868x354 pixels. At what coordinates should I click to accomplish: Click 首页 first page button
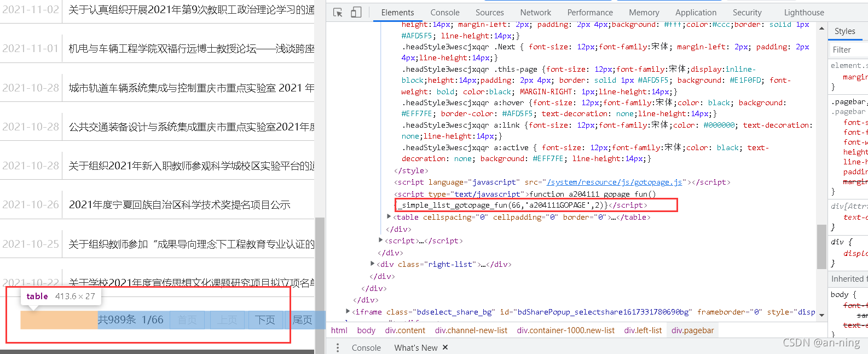[x=187, y=319]
